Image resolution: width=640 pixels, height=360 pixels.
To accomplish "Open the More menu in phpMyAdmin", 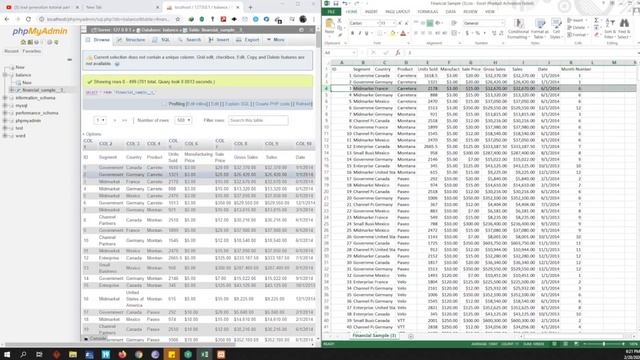I will (276, 40).
